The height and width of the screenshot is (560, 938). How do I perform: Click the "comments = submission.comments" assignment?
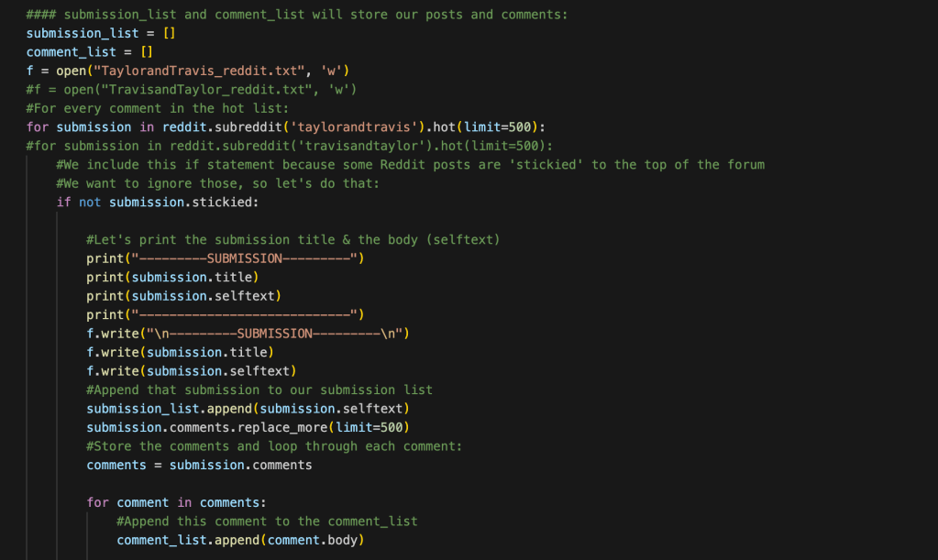199,465
